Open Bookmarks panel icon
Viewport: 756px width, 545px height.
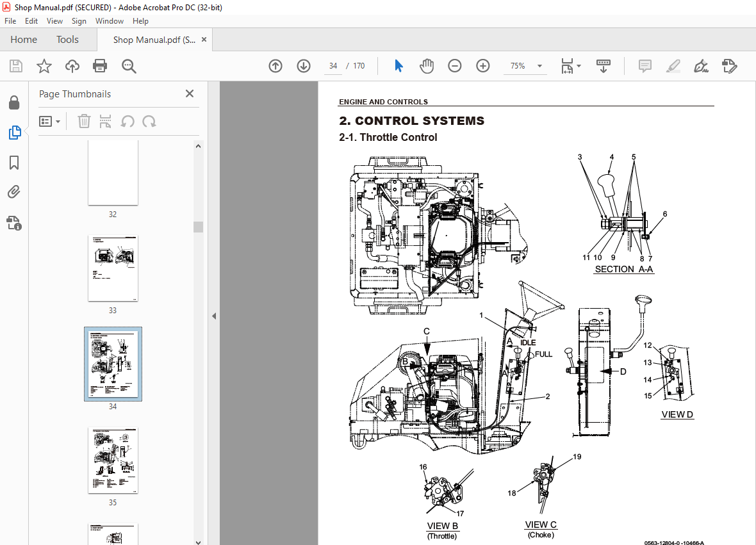click(x=14, y=163)
